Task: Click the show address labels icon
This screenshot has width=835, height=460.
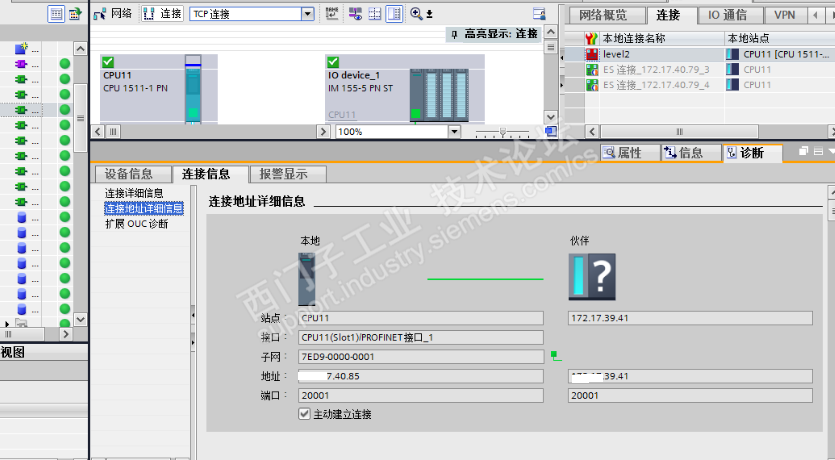Action: tap(332, 14)
